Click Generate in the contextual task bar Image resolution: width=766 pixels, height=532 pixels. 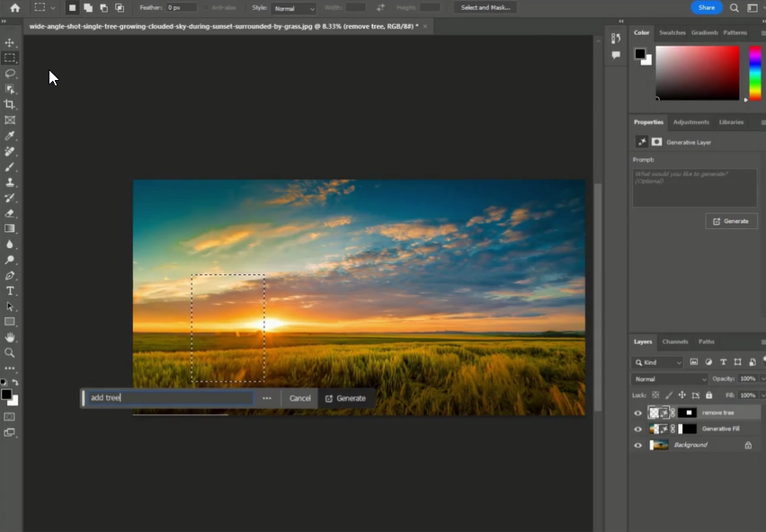point(345,398)
